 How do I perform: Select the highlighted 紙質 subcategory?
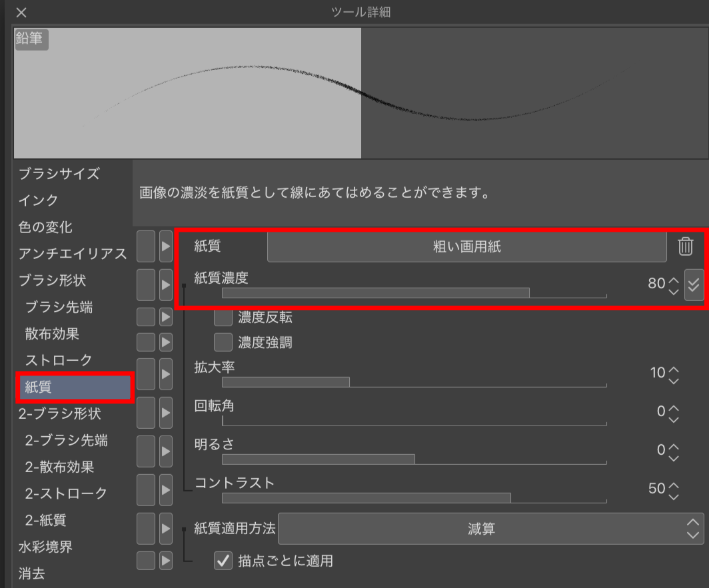pyautogui.click(x=75, y=387)
